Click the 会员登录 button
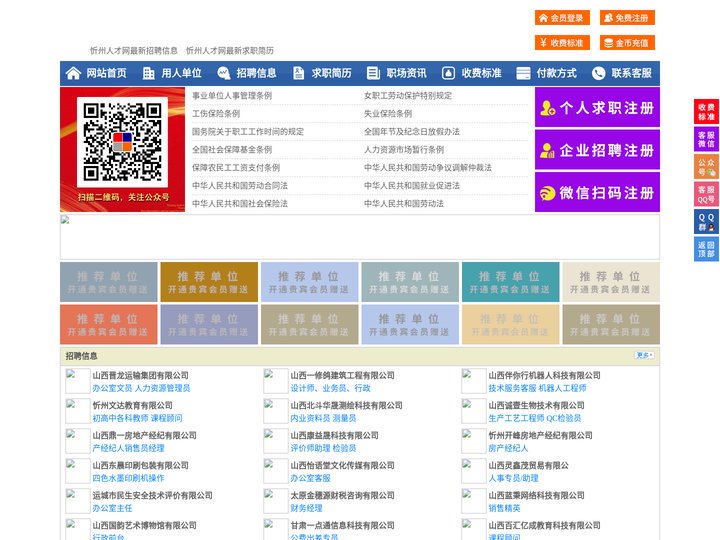Image resolution: width=720 pixels, height=540 pixels. coord(562,18)
